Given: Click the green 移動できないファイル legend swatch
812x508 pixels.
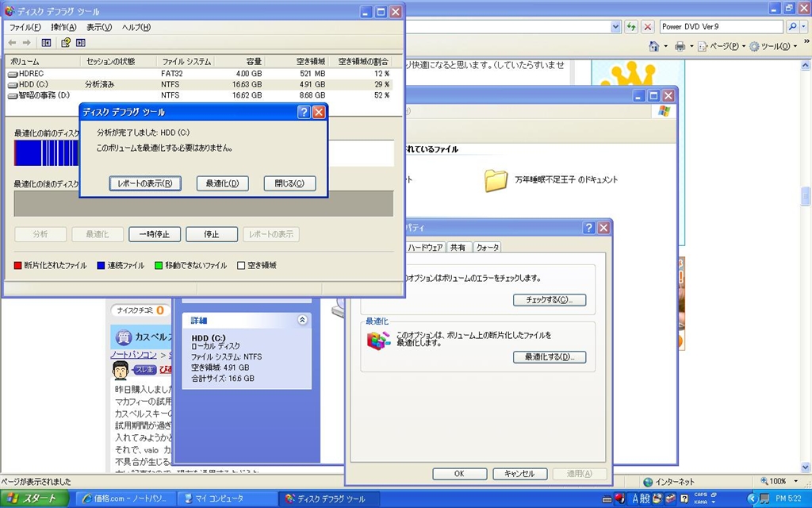Looking at the screenshot, I should [159, 265].
